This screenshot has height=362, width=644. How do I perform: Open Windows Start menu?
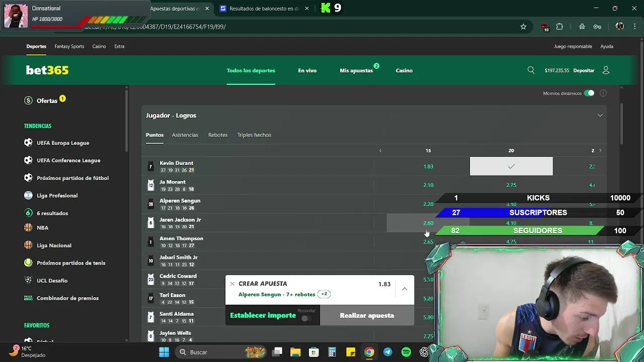click(x=164, y=352)
